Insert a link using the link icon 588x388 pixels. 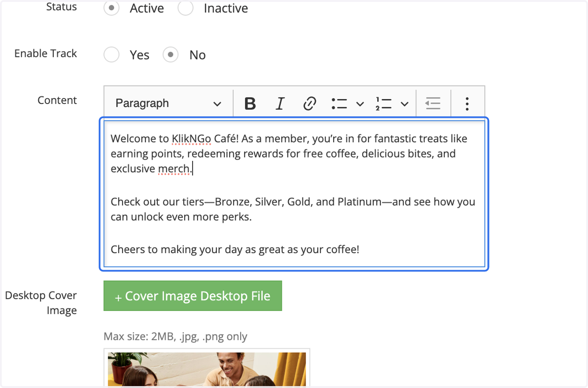tap(309, 103)
